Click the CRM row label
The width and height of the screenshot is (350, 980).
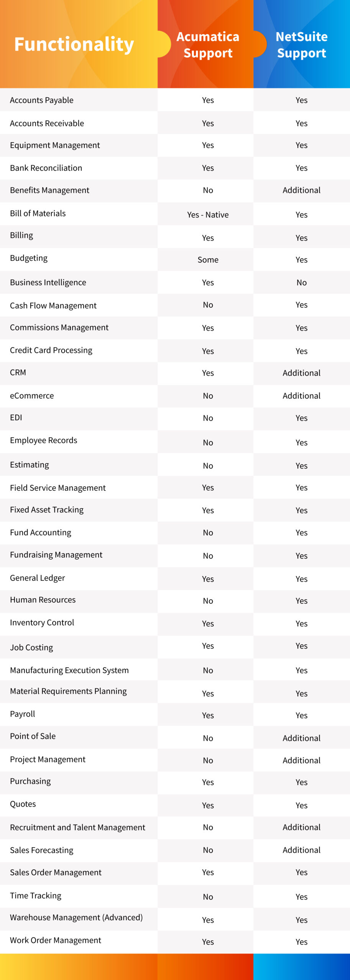18,372
